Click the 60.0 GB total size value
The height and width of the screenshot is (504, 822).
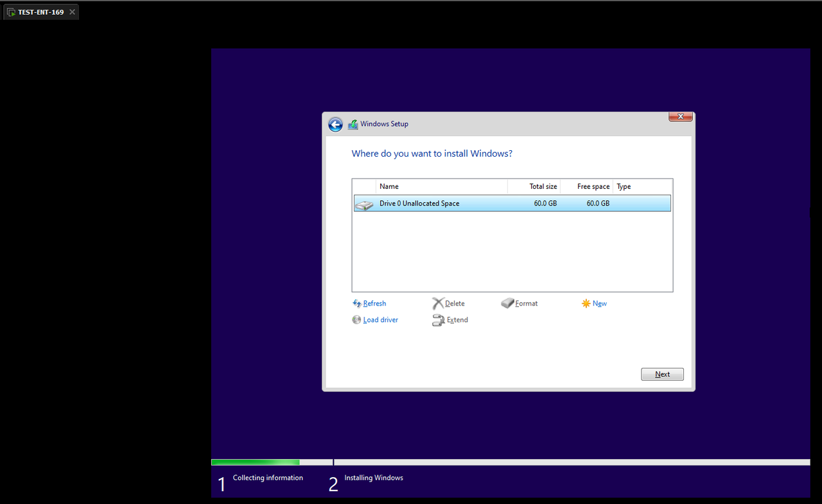coord(545,204)
